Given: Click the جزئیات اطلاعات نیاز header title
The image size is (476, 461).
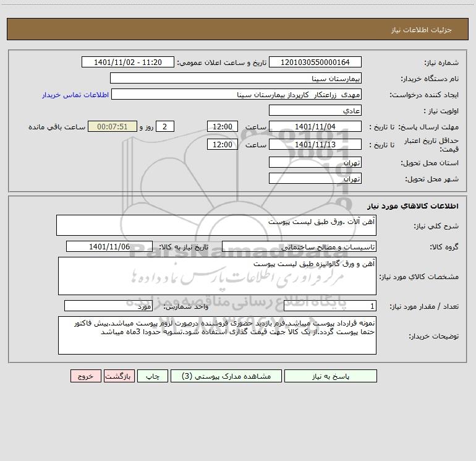Looking at the screenshot, I should pos(422,30).
